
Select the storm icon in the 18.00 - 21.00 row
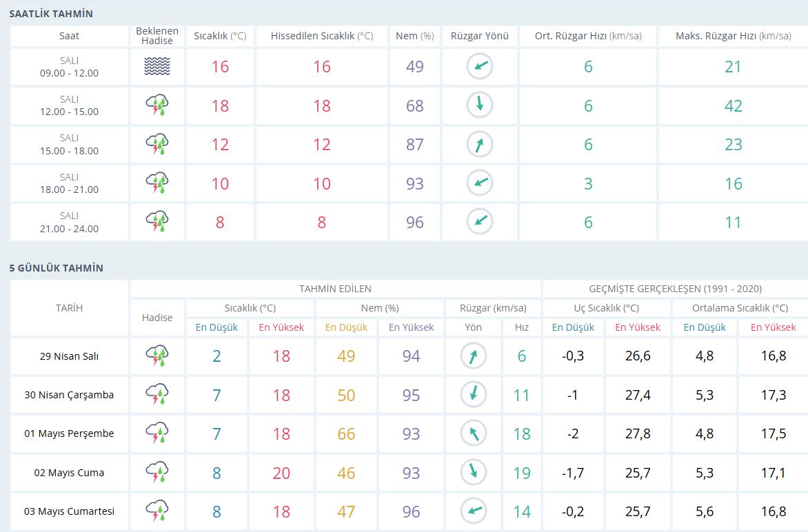[157, 183]
